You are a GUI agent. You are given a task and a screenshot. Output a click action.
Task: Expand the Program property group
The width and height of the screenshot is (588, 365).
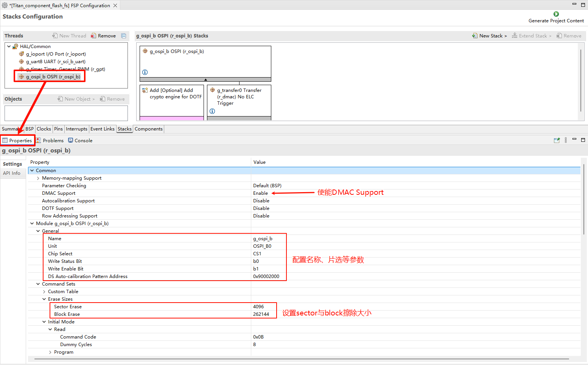50,352
